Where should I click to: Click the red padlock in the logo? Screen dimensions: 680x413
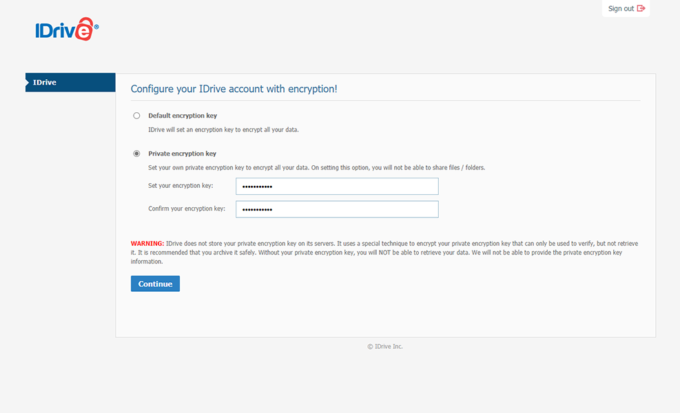pos(86,30)
